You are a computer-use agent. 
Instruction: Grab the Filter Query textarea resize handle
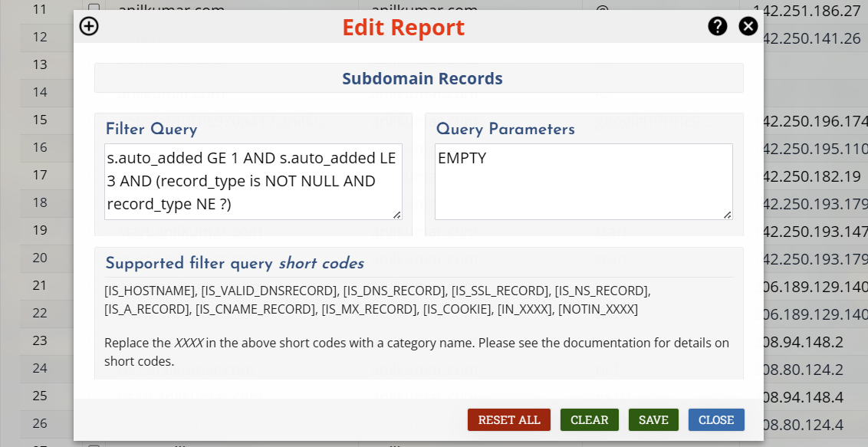pyautogui.click(x=397, y=215)
